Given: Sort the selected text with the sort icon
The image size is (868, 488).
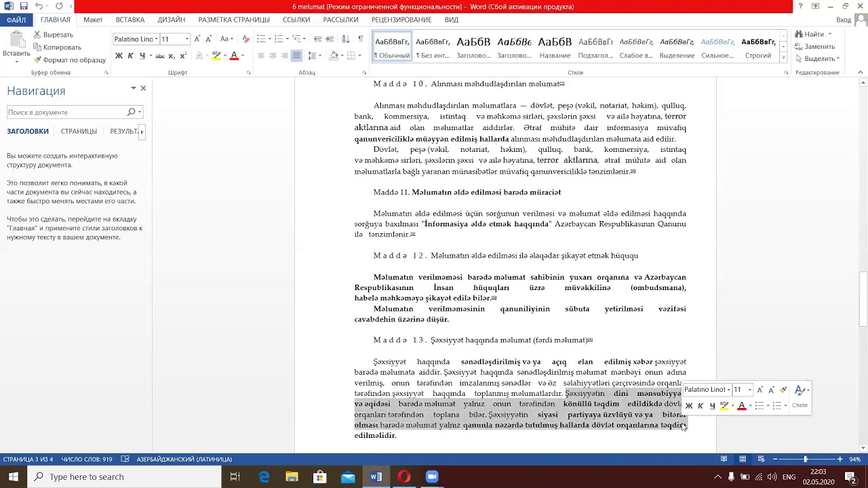Looking at the screenshot, I should [347, 39].
